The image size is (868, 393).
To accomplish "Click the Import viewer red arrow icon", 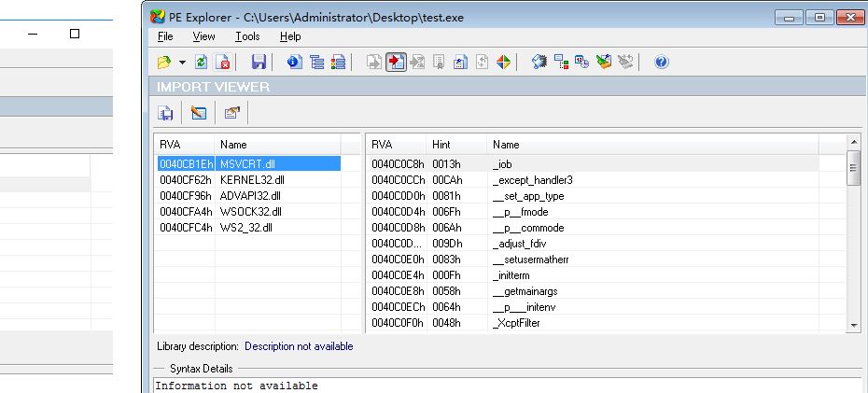I will coord(396,62).
